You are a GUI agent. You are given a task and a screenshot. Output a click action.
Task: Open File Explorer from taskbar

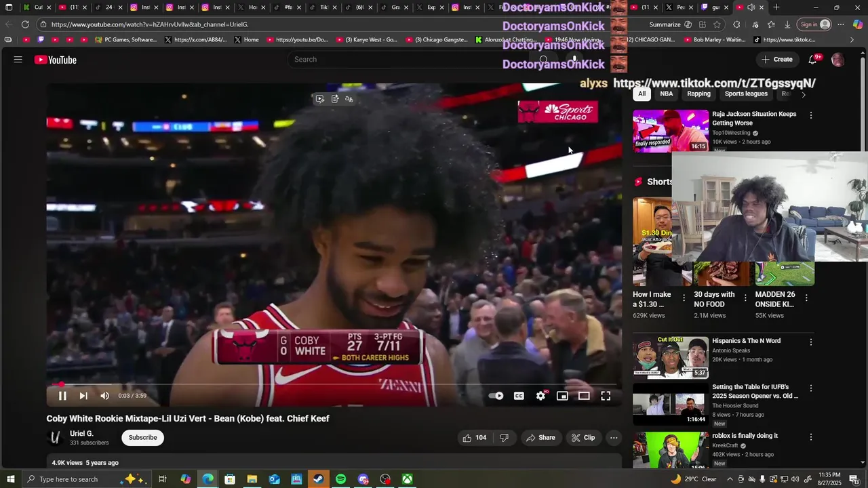tap(252, 479)
